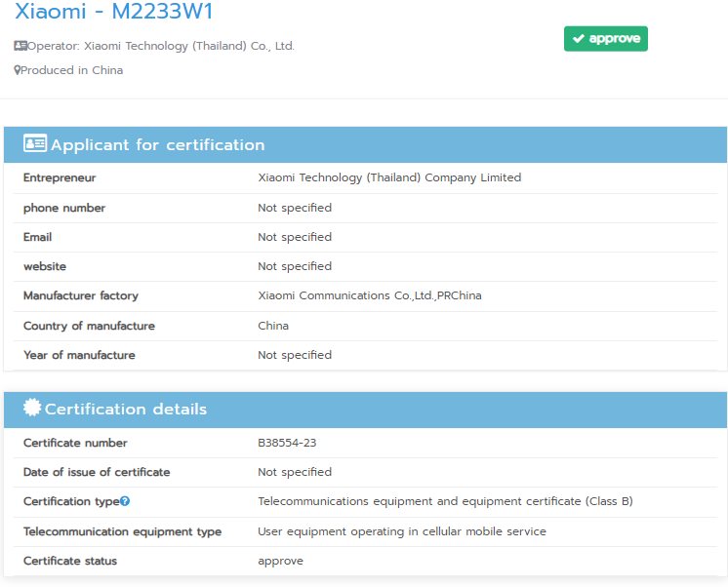728x587 pixels.
Task: Click the Certification details badge icon
Action: point(32,408)
